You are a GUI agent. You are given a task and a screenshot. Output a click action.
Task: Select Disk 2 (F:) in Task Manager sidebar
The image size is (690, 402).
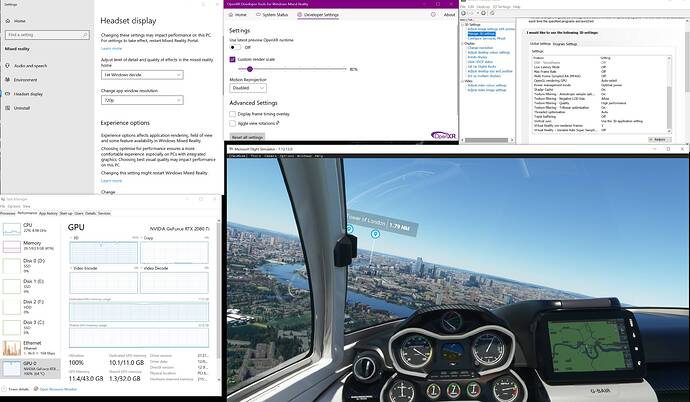[x=30, y=307]
